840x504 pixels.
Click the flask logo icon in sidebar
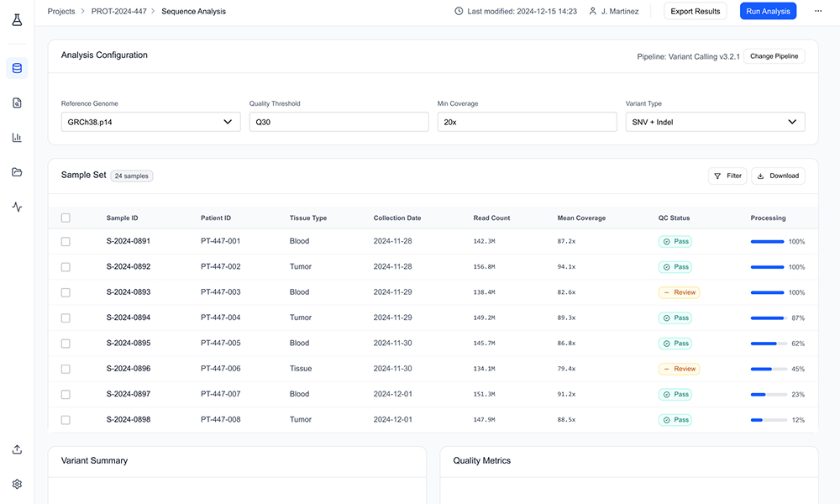pyautogui.click(x=17, y=19)
